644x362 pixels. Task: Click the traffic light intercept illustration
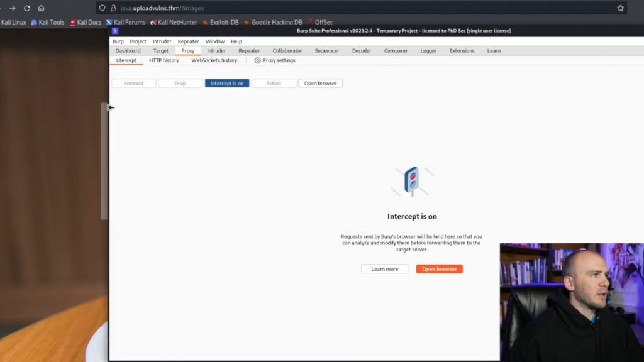(x=412, y=182)
